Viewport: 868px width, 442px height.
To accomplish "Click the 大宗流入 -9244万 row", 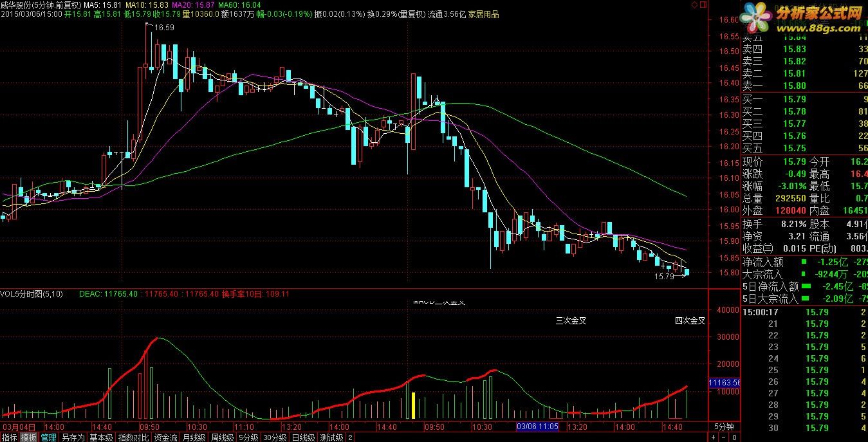I will pos(806,274).
